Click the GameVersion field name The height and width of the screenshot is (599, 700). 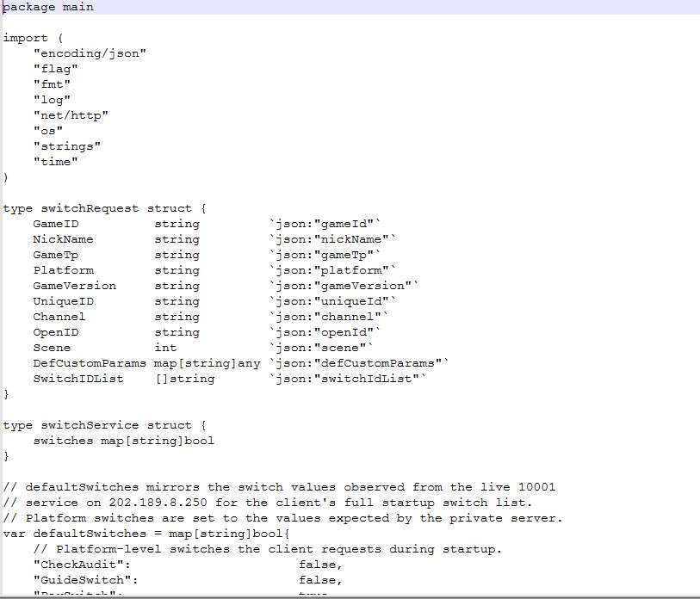tap(75, 286)
